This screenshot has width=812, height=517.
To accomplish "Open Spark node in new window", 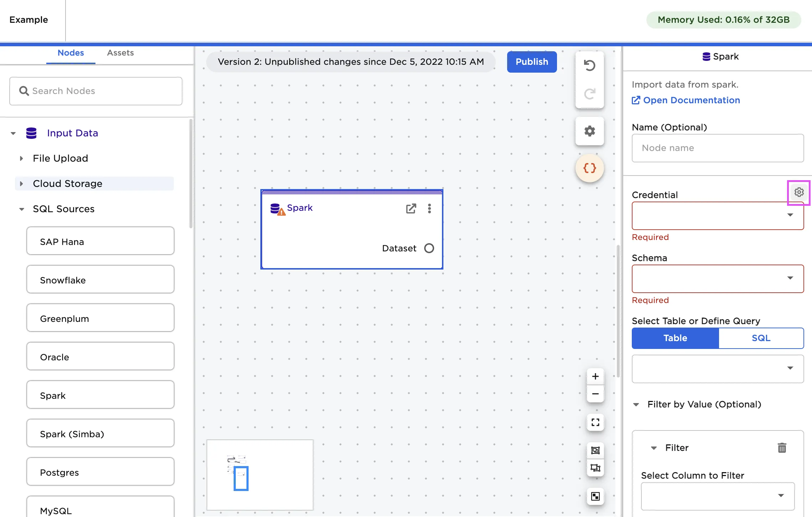I will pos(411,208).
